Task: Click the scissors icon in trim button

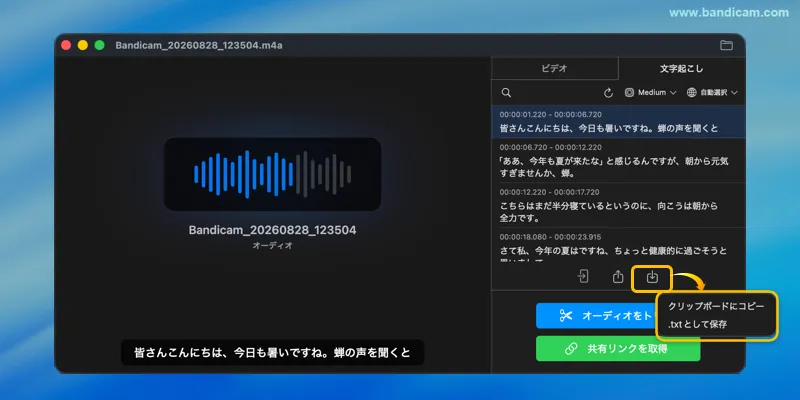Action: (566, 316)
